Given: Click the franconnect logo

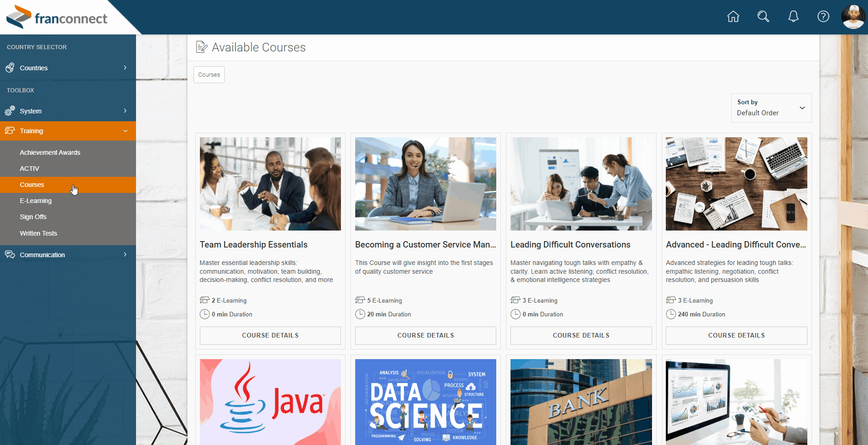Looking at the screenshot, I should click(55, 17).
